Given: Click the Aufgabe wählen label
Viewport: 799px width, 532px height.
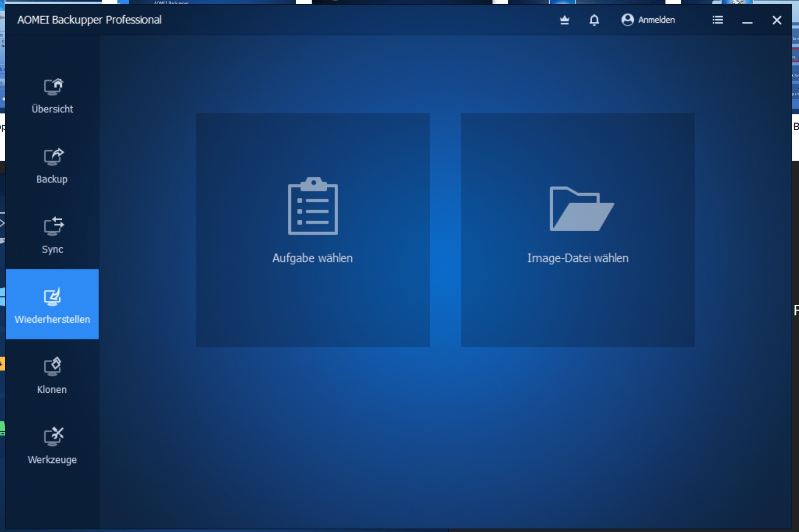Looking at the screenshot, I should tap(313, 258).
